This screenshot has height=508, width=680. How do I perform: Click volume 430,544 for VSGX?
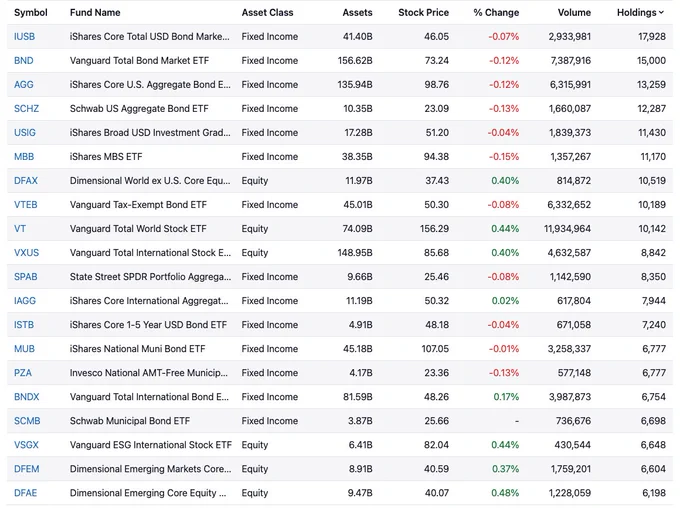572,445
